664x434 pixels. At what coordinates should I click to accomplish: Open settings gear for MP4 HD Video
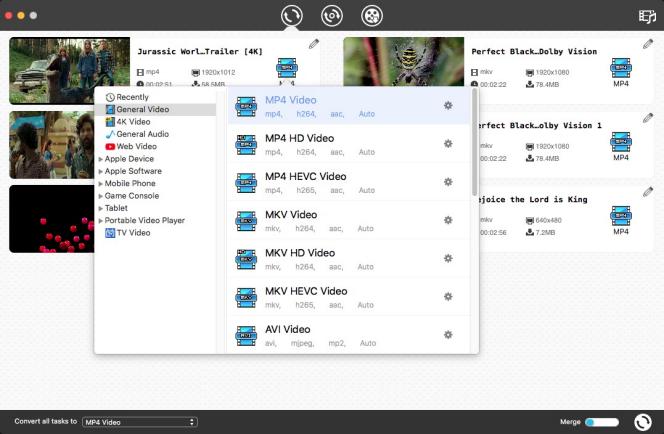tap(448, 144)
